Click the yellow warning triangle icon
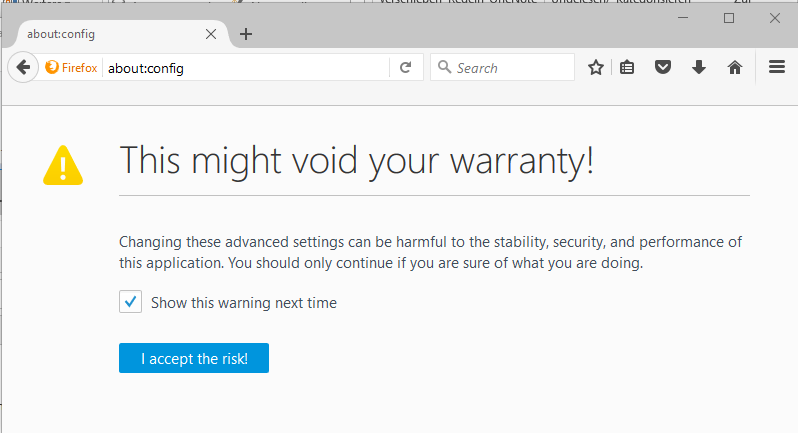The height and width of the screenshot is (433, 798). click(64, 165)
